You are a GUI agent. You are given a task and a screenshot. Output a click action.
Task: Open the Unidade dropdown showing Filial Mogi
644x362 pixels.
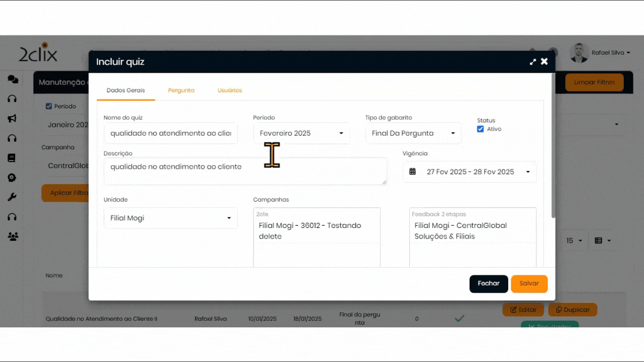point(171,218)
